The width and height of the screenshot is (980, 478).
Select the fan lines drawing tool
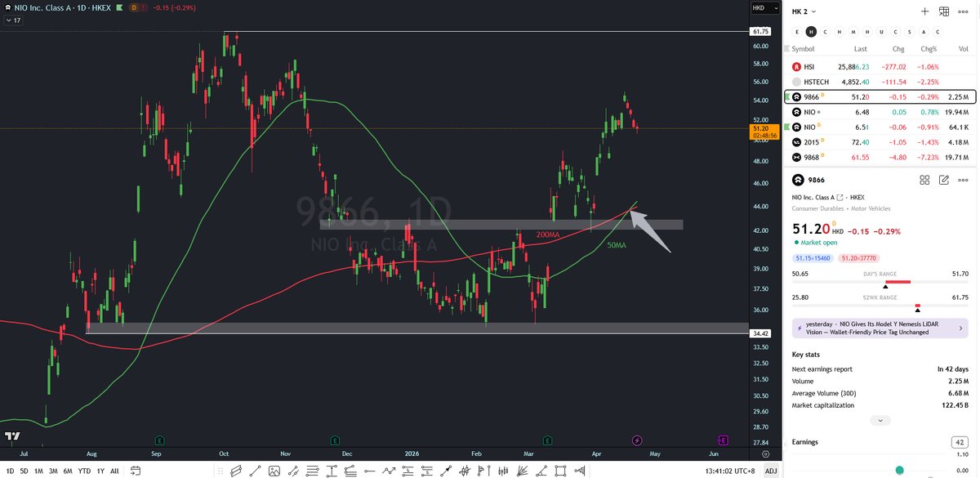pyautogui.click(x=522, y=471)
